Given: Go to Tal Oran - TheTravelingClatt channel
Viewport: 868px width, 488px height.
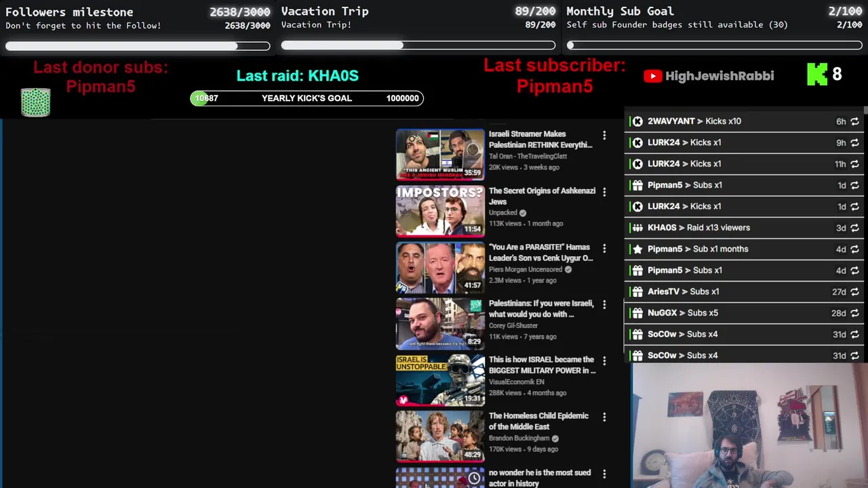Looking at the screenshot, I should point(528,157).
